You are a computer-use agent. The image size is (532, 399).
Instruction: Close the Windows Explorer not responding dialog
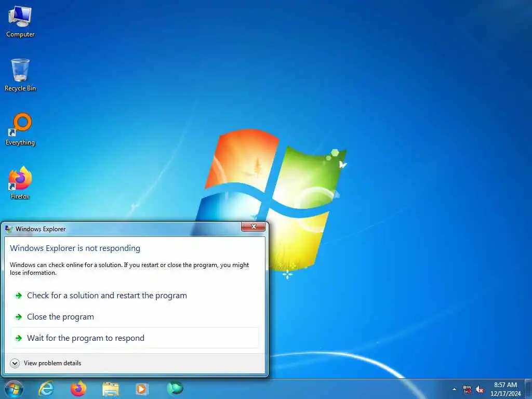(253, 227)
